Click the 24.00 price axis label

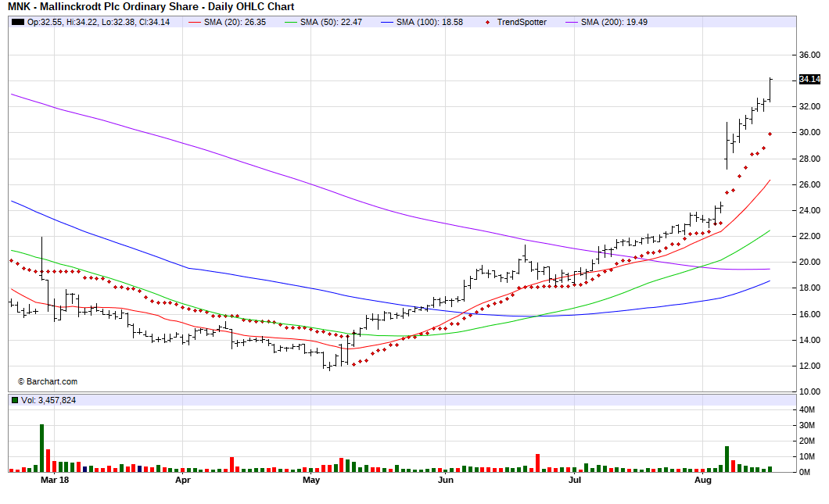809,211
